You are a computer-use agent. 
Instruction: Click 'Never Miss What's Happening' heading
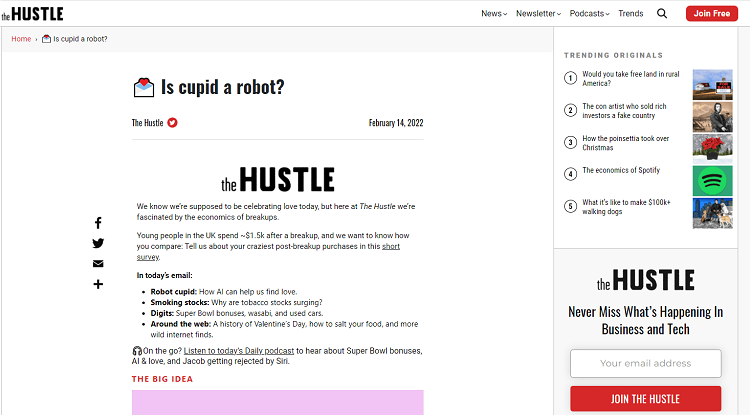click(x=645, y=320)
